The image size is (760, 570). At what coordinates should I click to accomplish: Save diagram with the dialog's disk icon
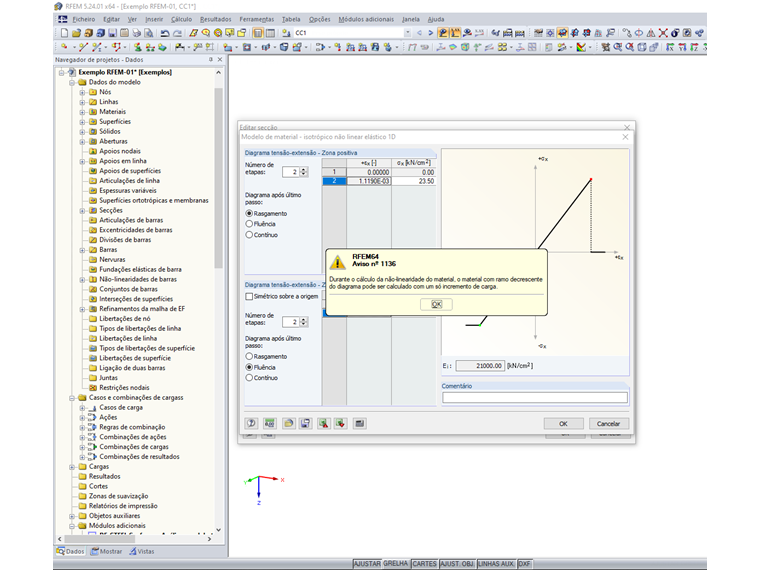[305, 423]
